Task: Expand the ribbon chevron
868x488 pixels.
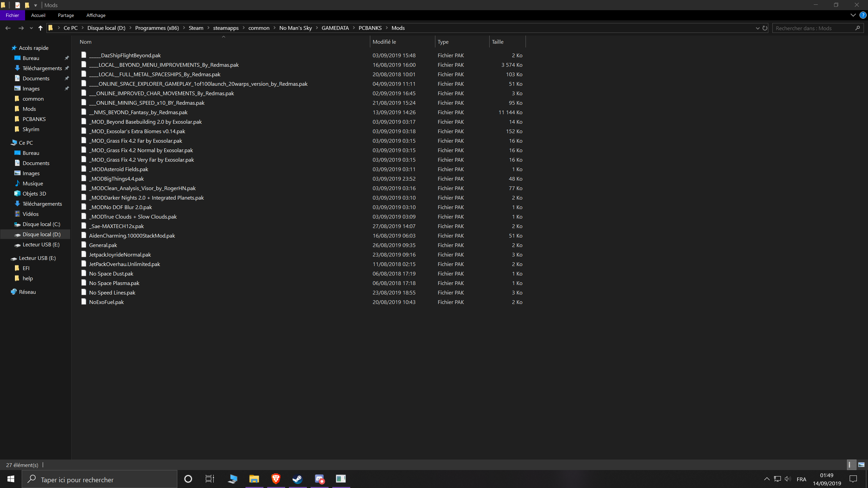Action: point(853,15)
